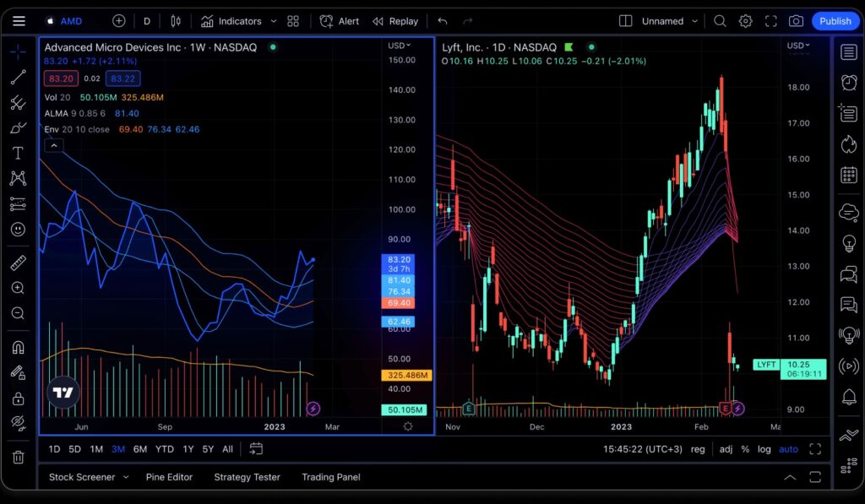Viewport: 865px width, 504px height.
Task: Select the Trend Line drawing tool
Action: (18, 77)
